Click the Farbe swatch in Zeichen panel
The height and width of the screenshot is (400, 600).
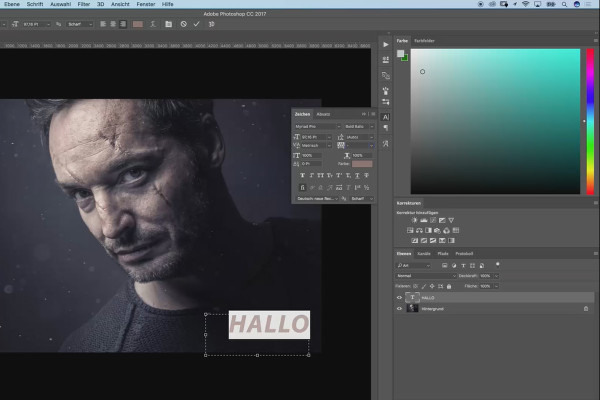pyautogui.click(x=362, y=164)
